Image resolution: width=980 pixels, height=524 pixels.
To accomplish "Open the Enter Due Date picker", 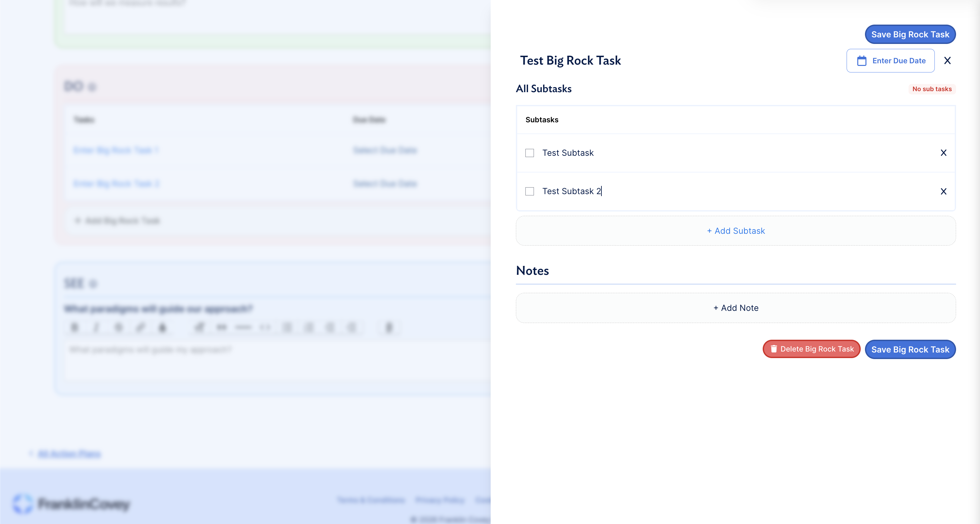I will [890, 61].
